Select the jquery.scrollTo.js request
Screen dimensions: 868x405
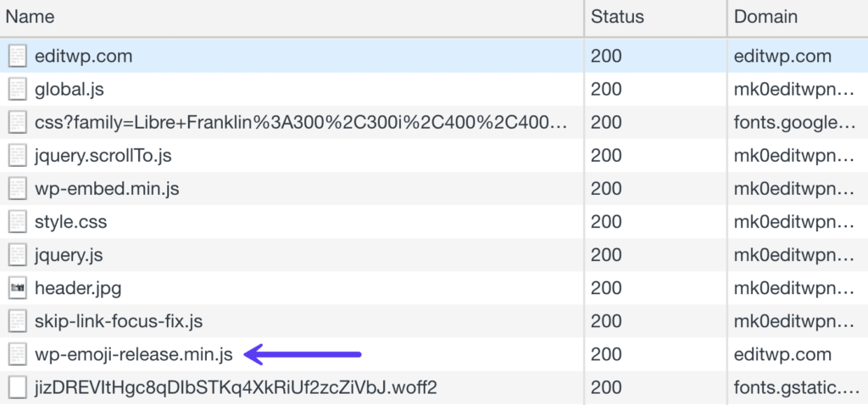103,155
